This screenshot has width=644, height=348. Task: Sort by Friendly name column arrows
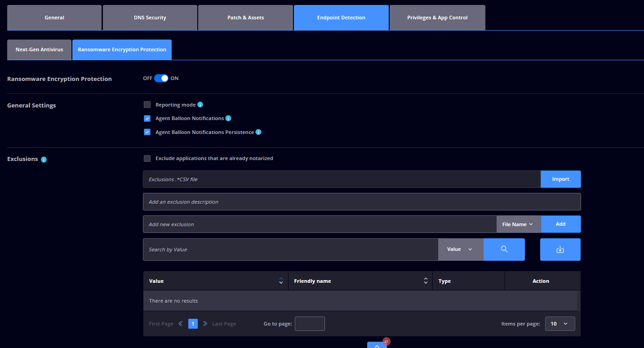[426, 281]
